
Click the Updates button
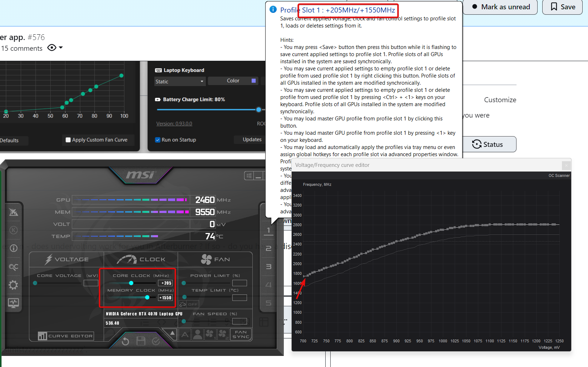point(252,139)
